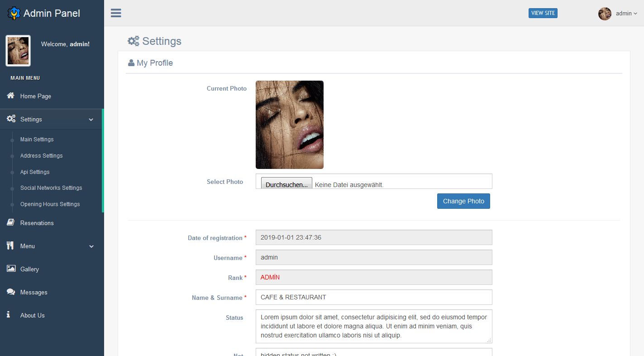Open Main Settings submenu item
The width and height of the screenshot is (644, 356).
(37, 140)
